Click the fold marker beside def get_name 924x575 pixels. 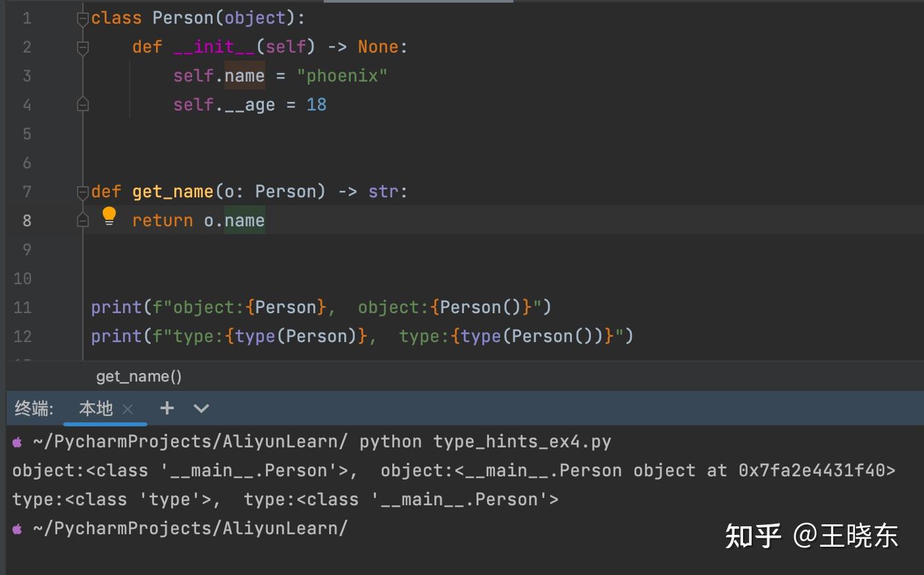[x=82, y=192]
